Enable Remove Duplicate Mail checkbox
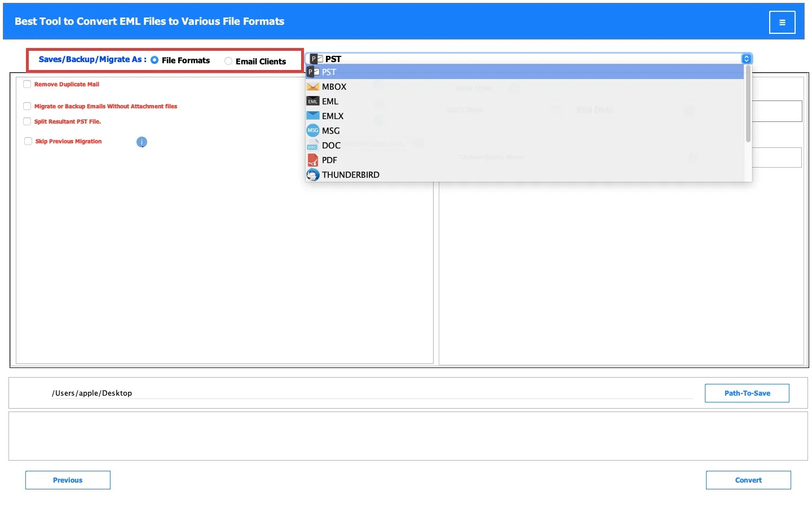Viewport: 812px width, 508px height. tap(27, 84)
